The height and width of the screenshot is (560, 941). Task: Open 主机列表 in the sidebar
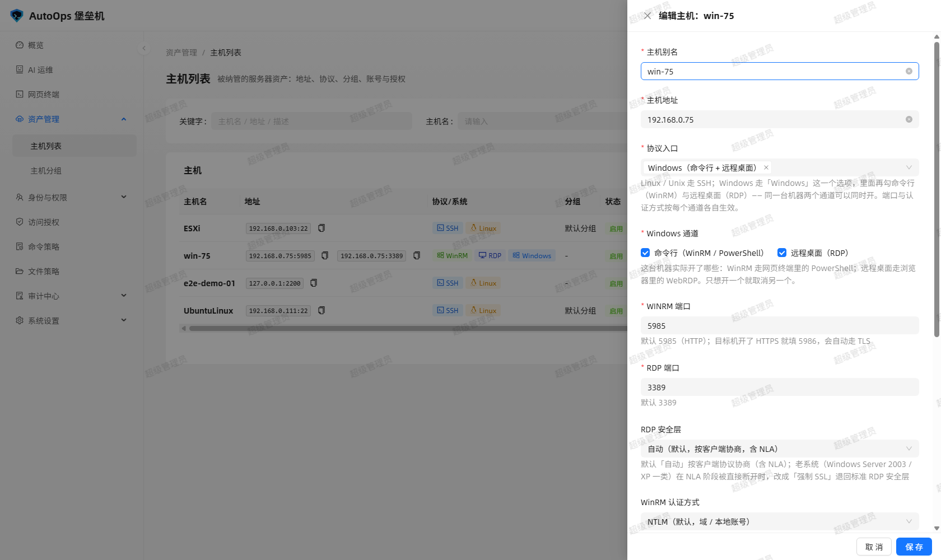[x=74, y=146]
